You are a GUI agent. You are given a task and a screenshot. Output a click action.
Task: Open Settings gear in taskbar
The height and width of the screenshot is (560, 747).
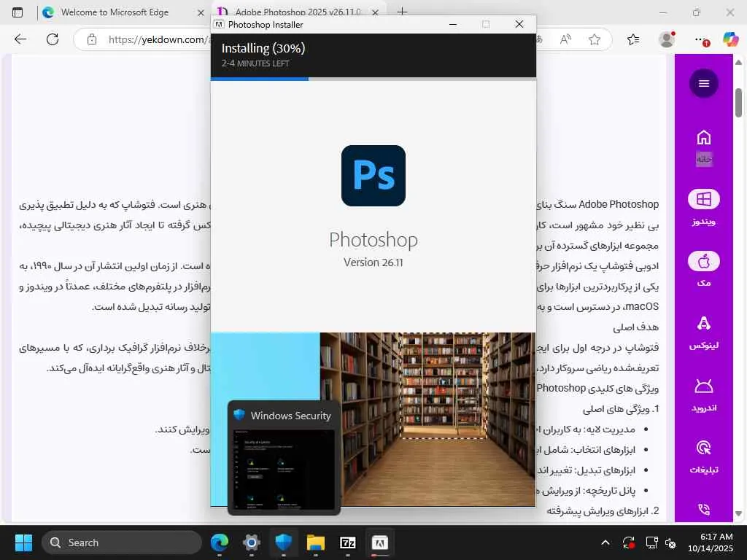pos(252,542)
